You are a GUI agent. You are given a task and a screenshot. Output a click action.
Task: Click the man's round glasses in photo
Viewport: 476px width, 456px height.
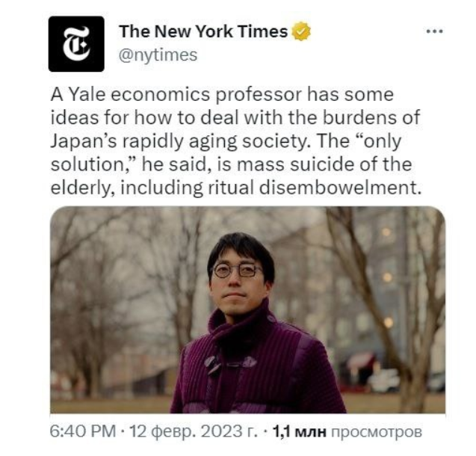(x=238, y=271)
